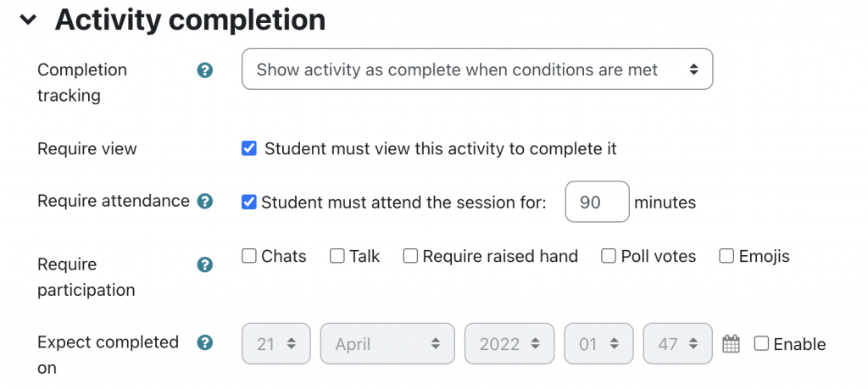Collapse the Activity completion section
This screenshot has width=868, height=389.
click(30, 20)
